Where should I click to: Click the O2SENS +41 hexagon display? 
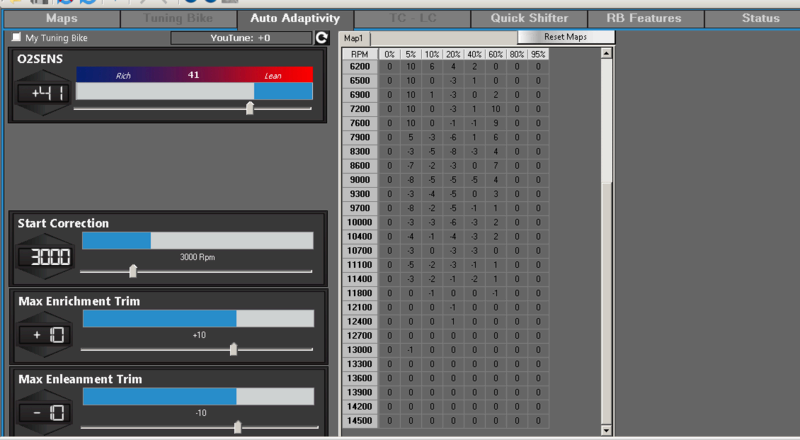pos(43,94)
